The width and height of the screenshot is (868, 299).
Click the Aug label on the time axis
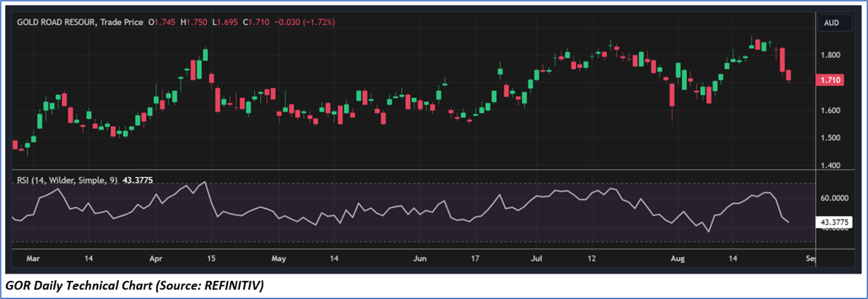(677, 258)
